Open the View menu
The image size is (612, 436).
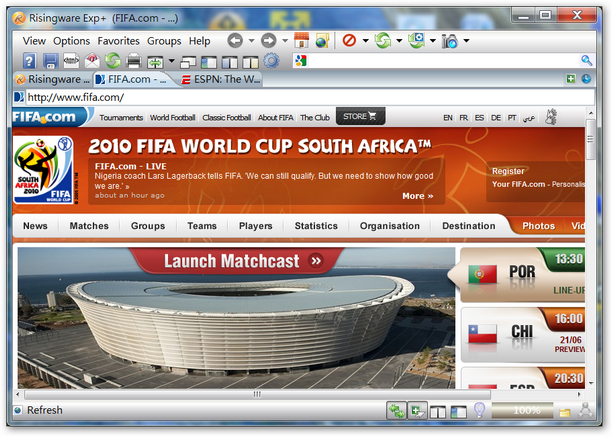coord(34,41)
